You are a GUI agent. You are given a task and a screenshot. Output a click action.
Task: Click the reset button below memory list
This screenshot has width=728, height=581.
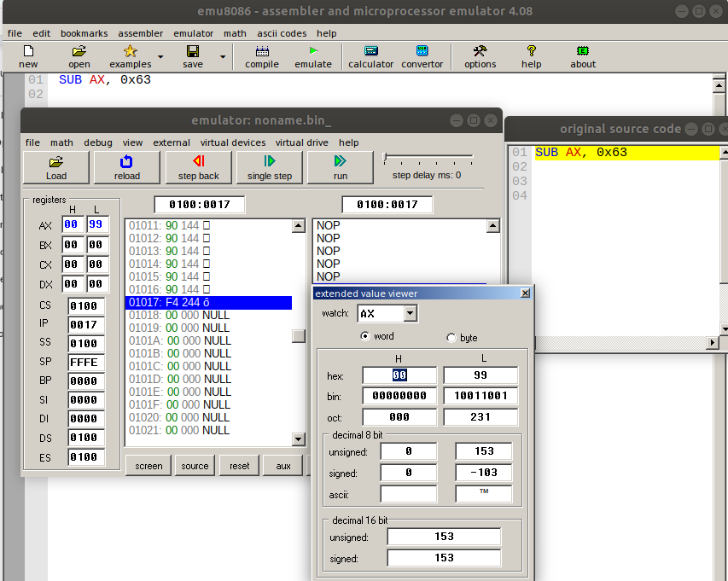(239, 466)
